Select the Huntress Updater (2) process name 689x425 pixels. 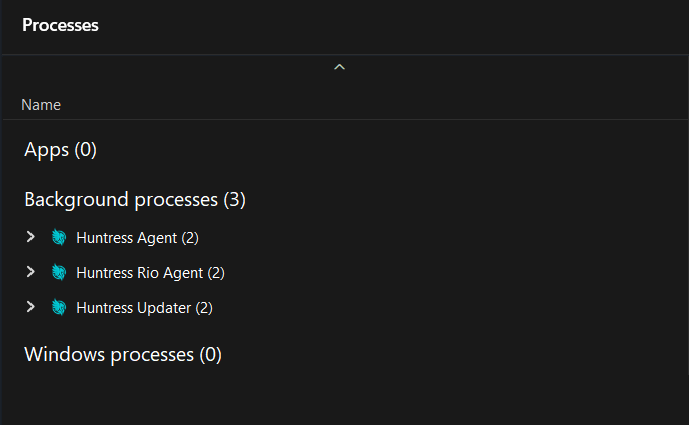click(145, 308)
